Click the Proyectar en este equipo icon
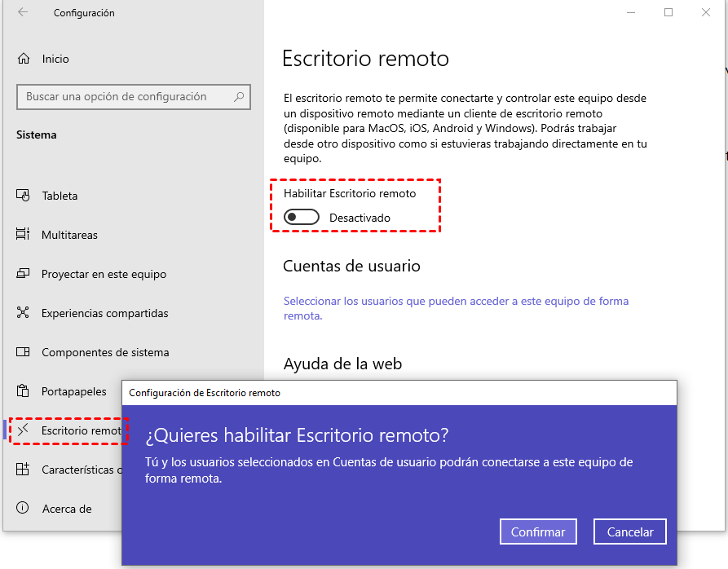728x569 pixels. click(23, 274)
